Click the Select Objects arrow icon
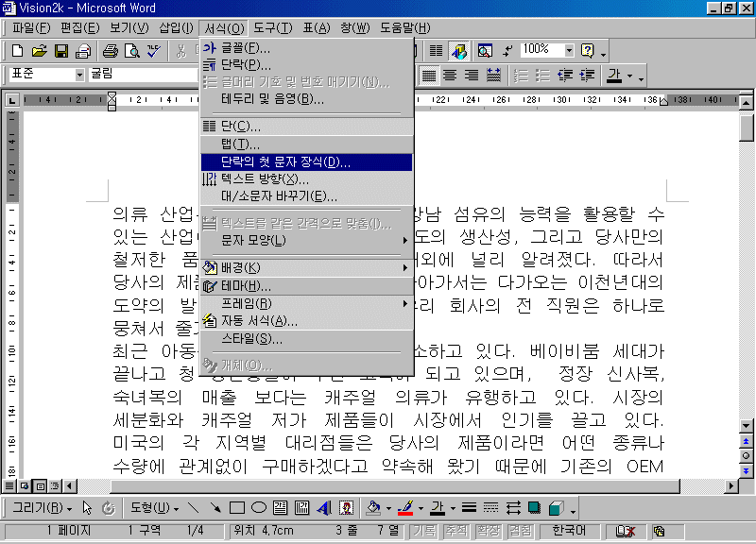Screen dimensions: 756x544 (x=87, y=508)
